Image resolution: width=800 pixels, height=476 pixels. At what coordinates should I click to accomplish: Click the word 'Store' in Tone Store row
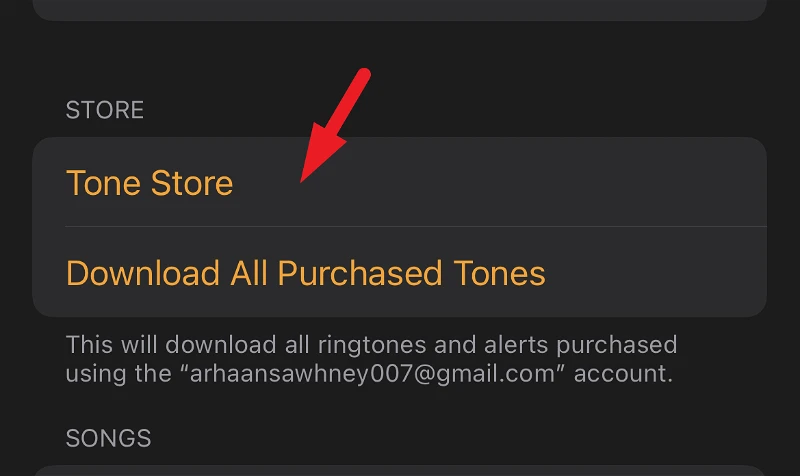click(192, 183)
